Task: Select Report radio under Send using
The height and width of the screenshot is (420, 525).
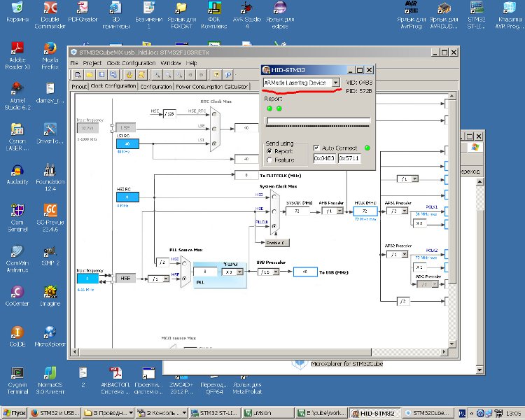Action: [269, 151]
